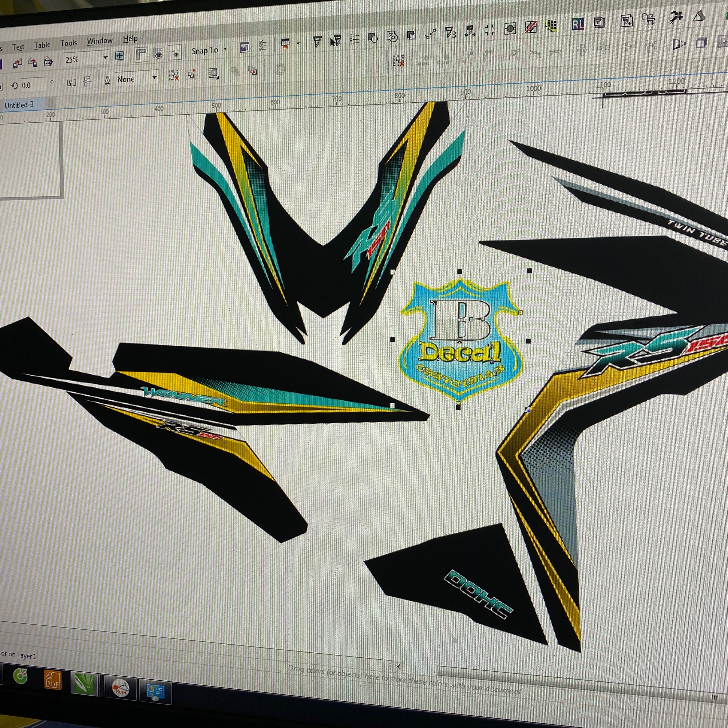Click the square and circle shaping icon
Screen dimensions: 728x728
tap(373, 38)
